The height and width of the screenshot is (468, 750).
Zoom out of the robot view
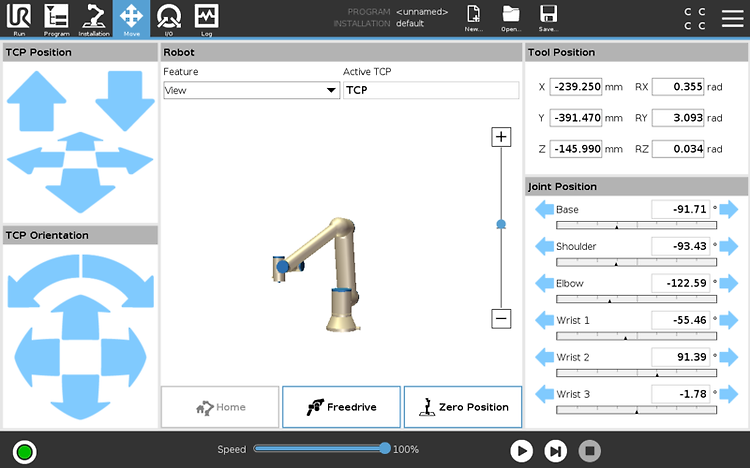click(501, 319)
